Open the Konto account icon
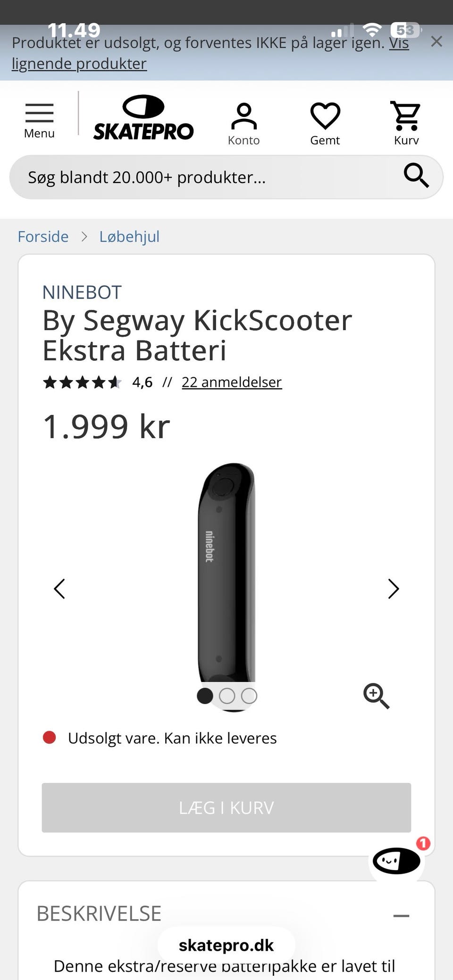Screen dimensions: 453x980 243,124
